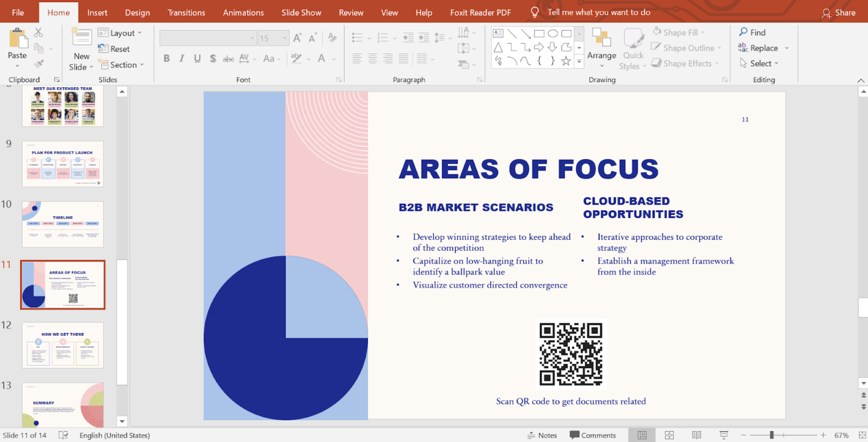The image size is (868, 442).
Task: Toggle Bold formatting
Action: pos(167,58)
